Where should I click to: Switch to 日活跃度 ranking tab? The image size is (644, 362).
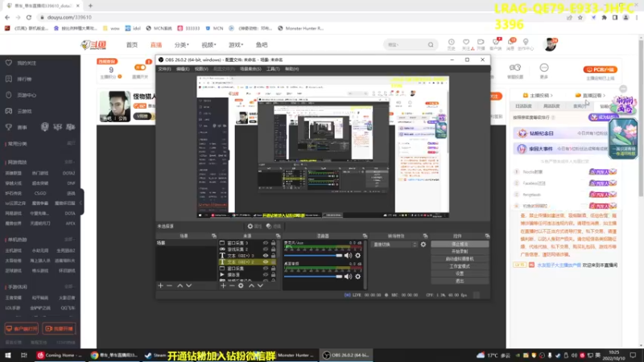click(x=523, y=106)
